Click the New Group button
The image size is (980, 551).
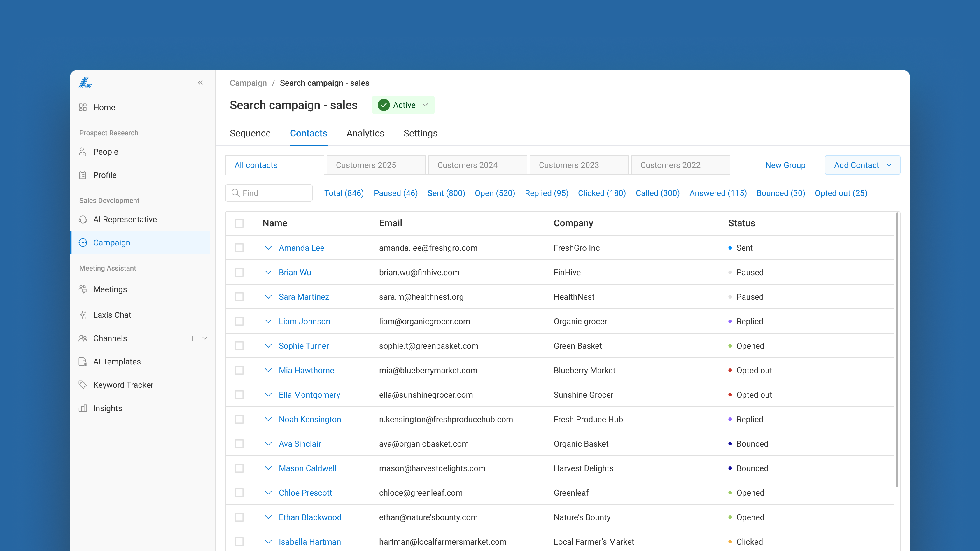click(779, 165)
